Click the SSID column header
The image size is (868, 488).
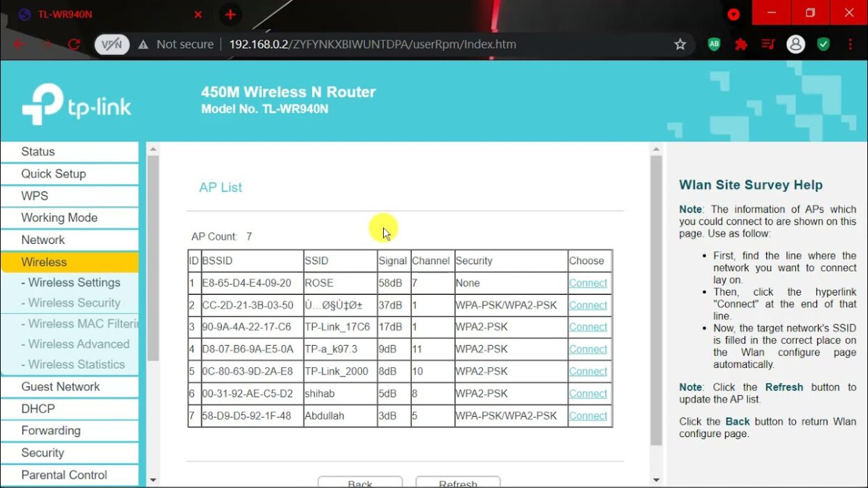pos(340,261)
